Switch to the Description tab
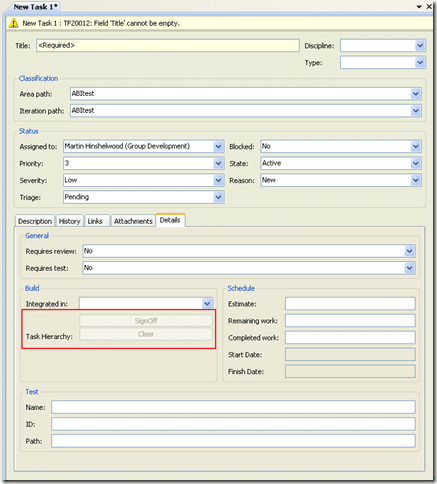 pos(35,221)
